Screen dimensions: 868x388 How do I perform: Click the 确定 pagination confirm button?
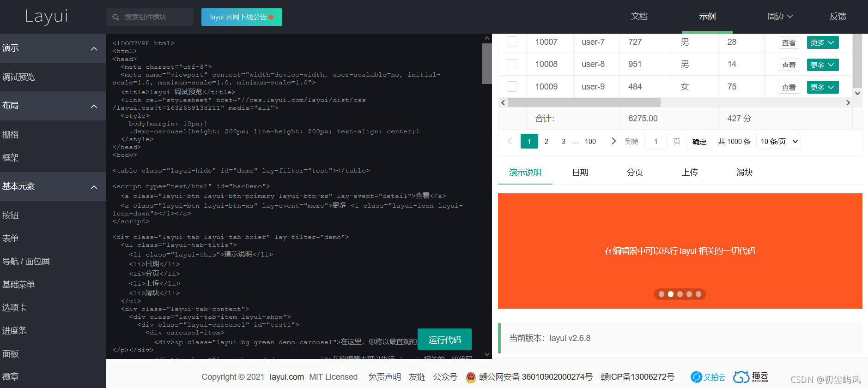(699, 141)
